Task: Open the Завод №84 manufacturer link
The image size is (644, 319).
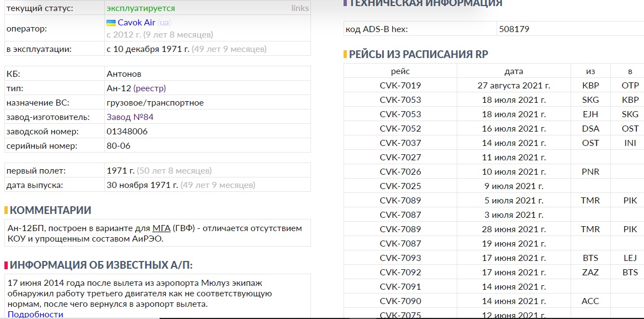Action: (130, 117)
